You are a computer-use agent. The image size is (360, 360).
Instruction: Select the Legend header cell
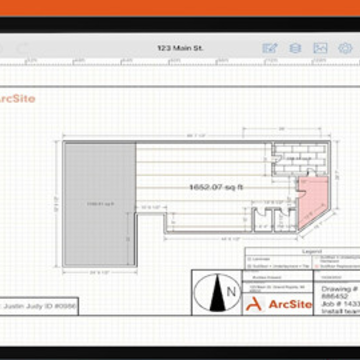312,251
